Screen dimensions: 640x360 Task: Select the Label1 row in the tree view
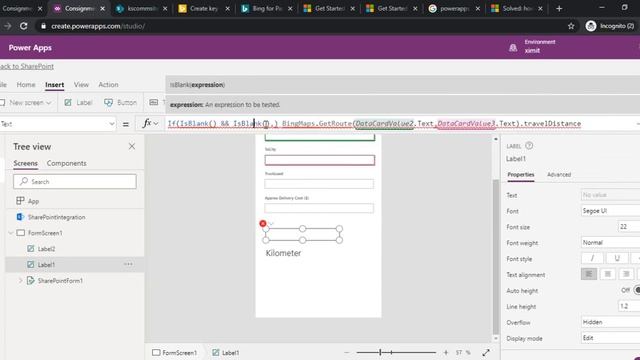tap(75, 264)
